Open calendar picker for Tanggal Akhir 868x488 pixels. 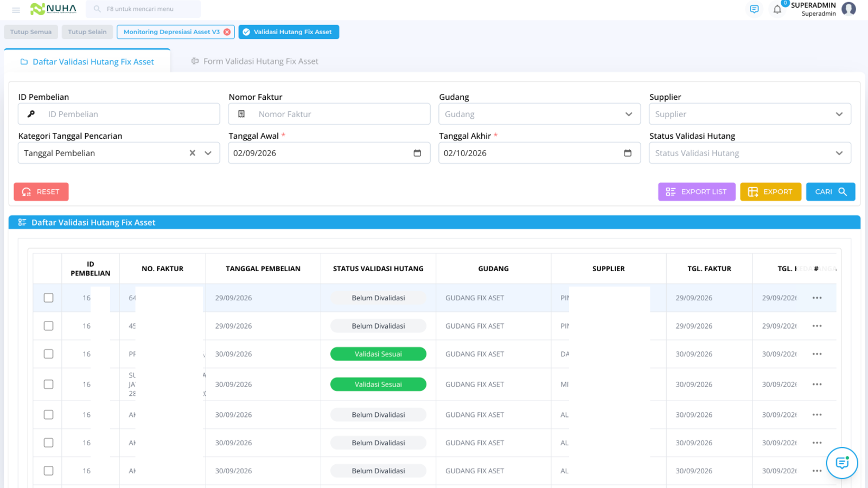(x=628, y=153)
